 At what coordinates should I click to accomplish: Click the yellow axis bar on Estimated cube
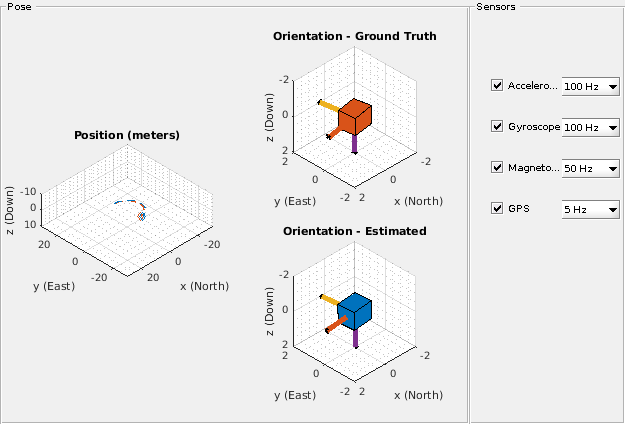pos(329,299)
